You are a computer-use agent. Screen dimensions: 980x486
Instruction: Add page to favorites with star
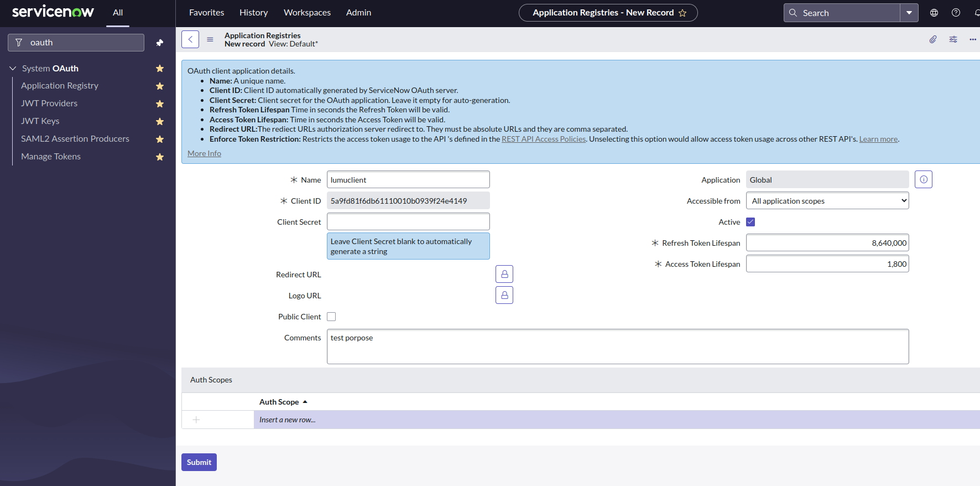tap(682, 13)
